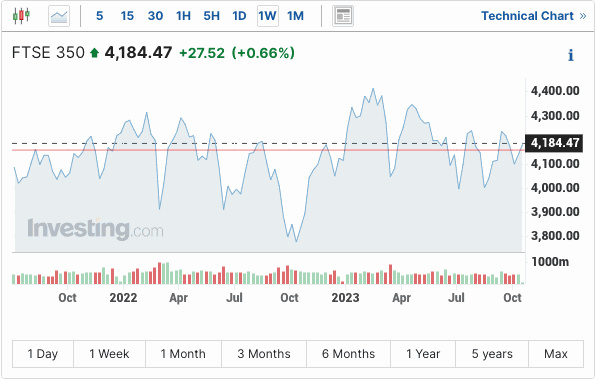Select the 15 minute interval
The image size is (595, 379).
tap(127, 16)
